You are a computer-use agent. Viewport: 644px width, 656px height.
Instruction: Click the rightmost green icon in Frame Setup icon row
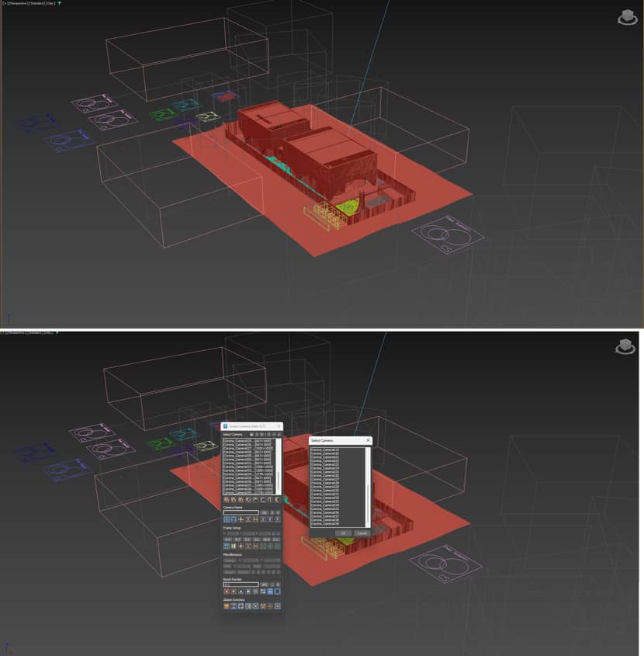(x=277, y=546)
